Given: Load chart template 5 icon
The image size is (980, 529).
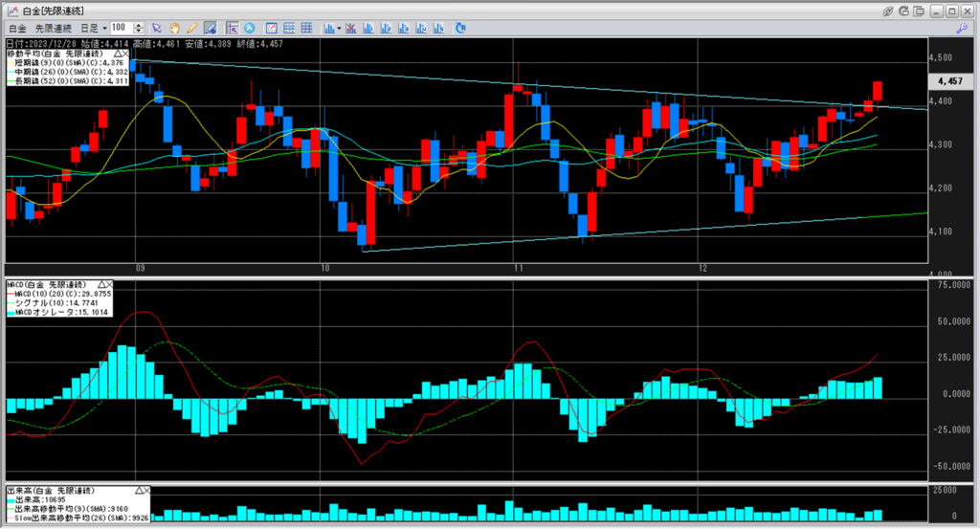Looking at the screenshot, I should (x=438, y=28).
